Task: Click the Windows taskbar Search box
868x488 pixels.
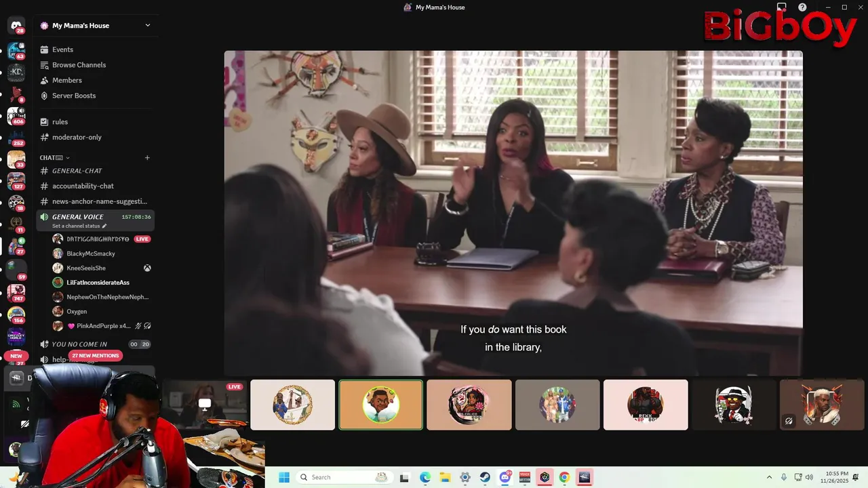Action: coord(345,477)
